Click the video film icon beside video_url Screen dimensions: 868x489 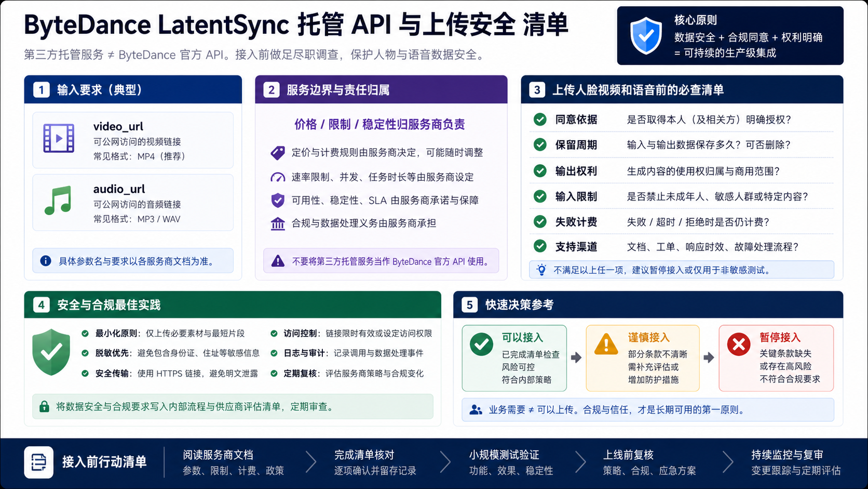click(x=59, y=138)
